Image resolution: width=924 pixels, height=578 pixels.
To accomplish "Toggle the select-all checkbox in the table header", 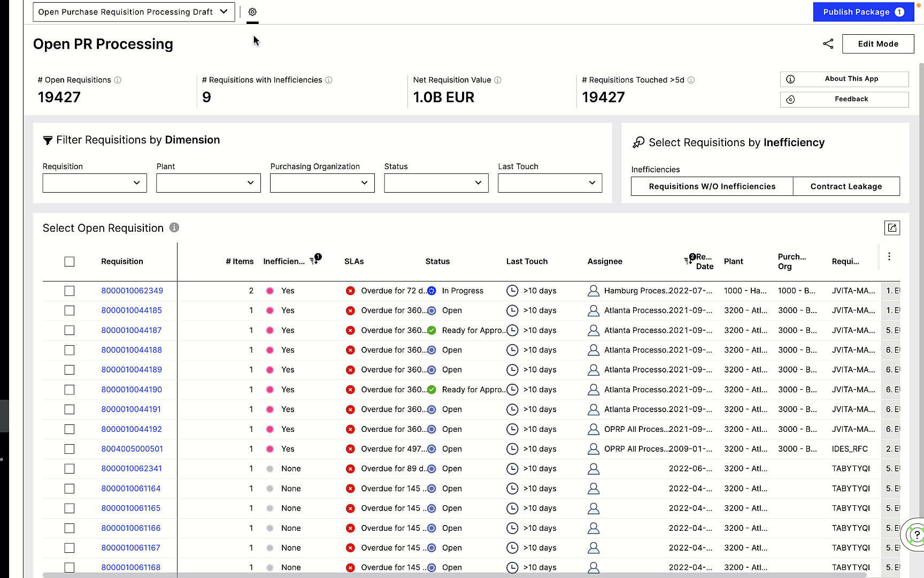I will 70,262.
